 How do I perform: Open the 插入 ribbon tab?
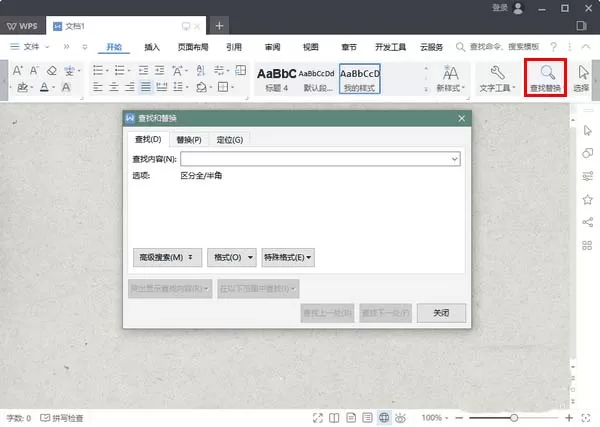(152, 47)
